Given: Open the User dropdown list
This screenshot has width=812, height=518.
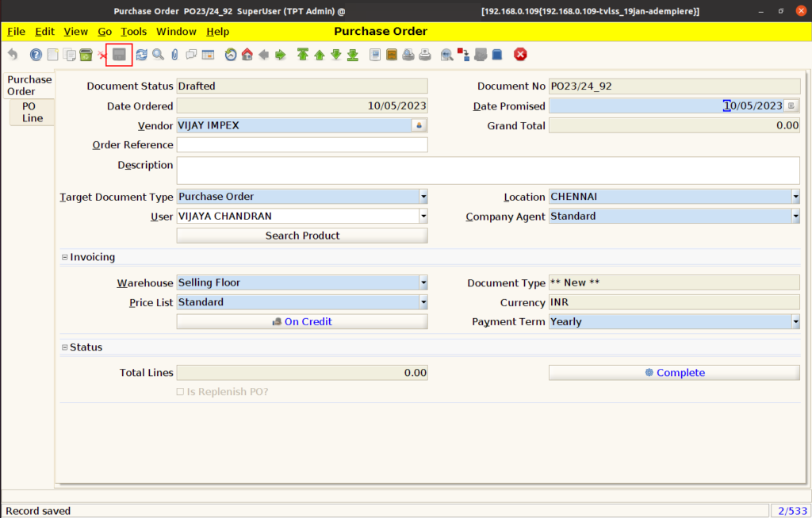Looking at the screenshot, I should coord(423,216).
